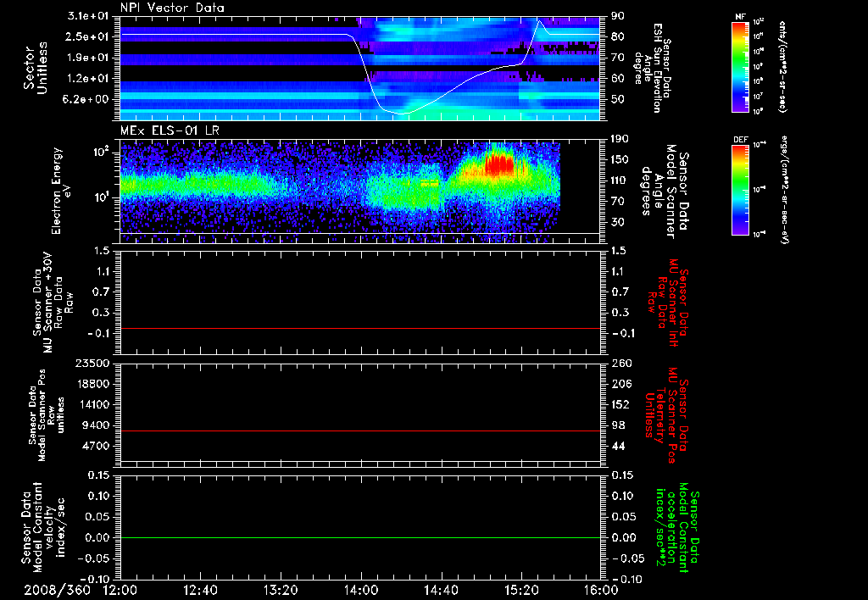Click the red high-flux region in ELS spectrogram
868x600 pixels.
pyautogui.click(x=498, y=164)
